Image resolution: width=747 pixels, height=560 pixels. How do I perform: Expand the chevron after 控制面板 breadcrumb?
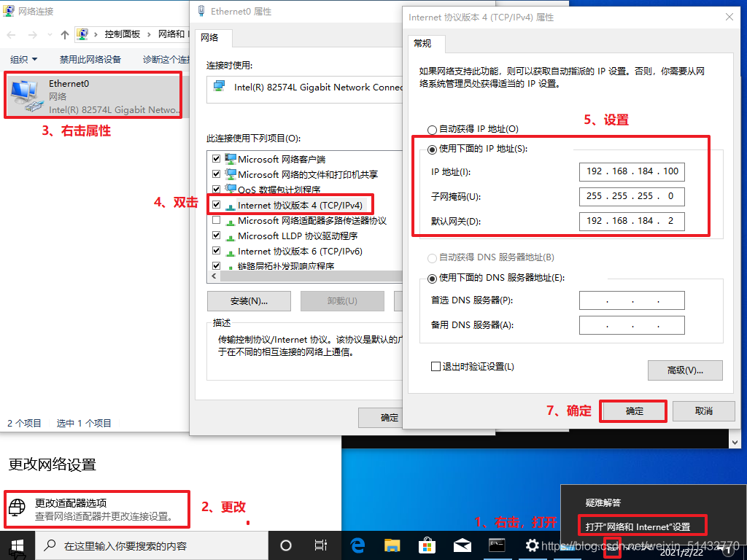point(149,34)
